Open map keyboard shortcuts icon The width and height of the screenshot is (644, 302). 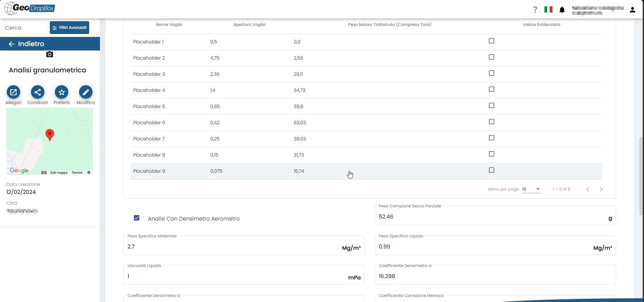pyautogui.click(x=44, y=172)
